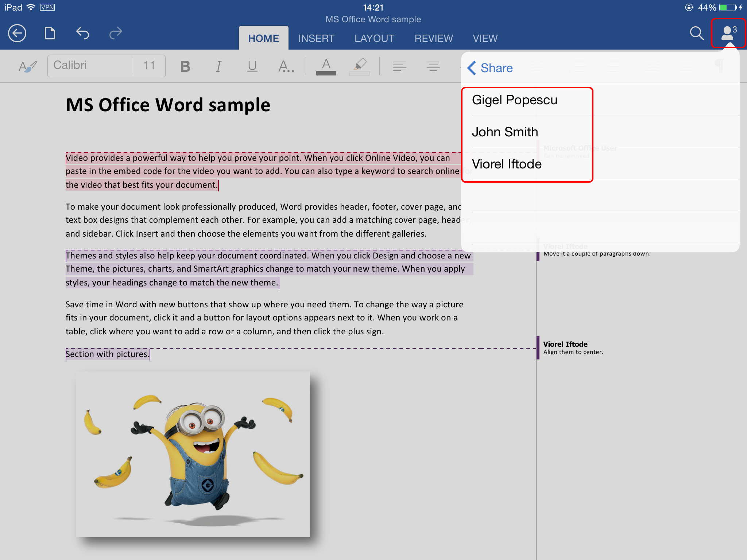Toggle Bold formatting
Screen dimensions: 747x560
pos(185,66)
